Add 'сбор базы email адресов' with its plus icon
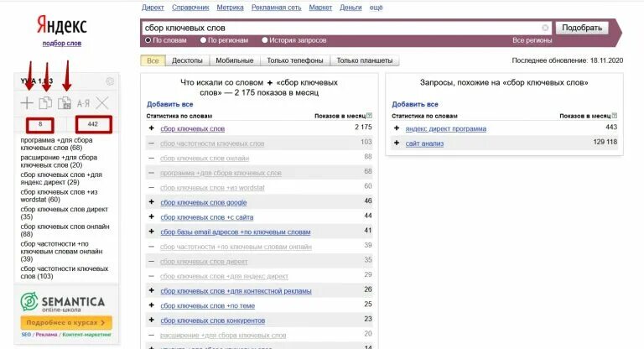644x349 pixels. 151,232
